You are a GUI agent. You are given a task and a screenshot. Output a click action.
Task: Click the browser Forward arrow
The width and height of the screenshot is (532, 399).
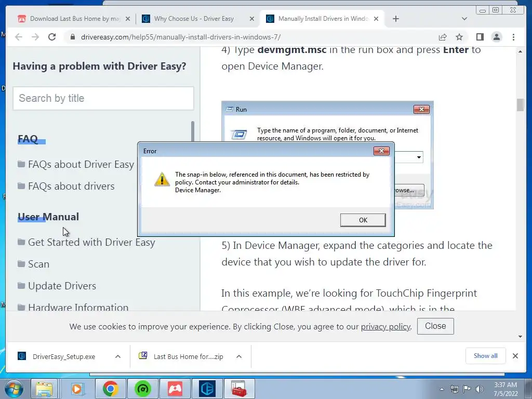[x=35, y=37]
